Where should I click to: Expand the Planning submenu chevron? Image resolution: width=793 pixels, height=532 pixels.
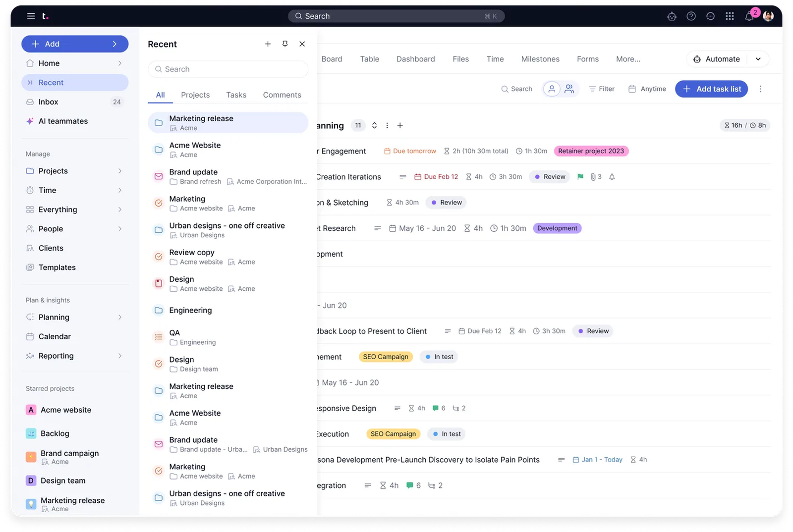click(x=120, y=318)
